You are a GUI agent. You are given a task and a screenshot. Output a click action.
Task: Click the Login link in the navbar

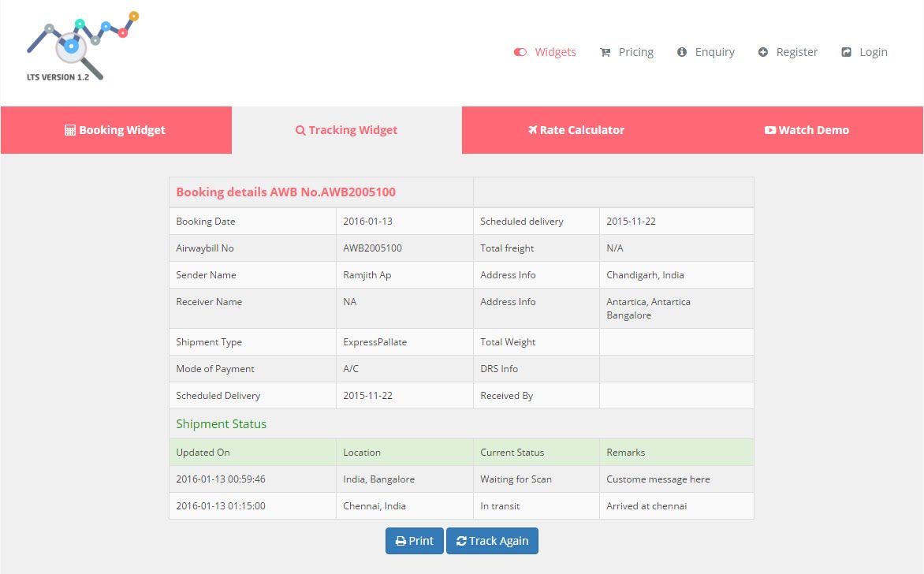pyautogui.click(x=874, y=52)
